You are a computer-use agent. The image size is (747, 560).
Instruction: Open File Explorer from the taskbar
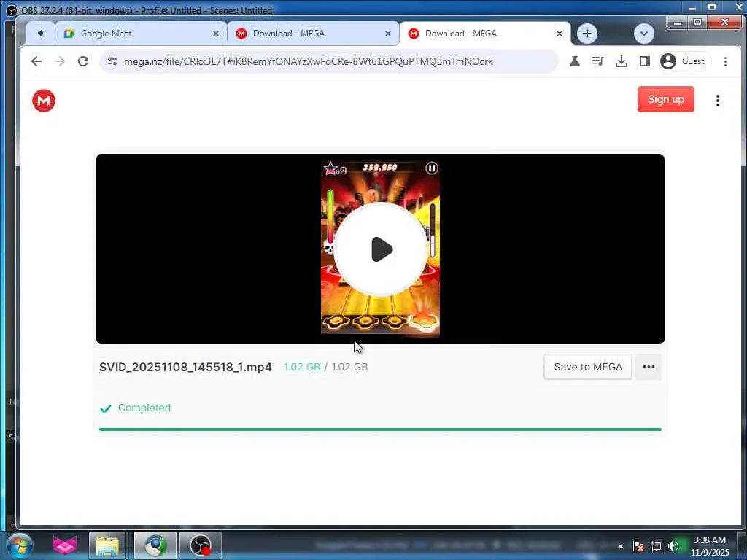click(108, 545)
